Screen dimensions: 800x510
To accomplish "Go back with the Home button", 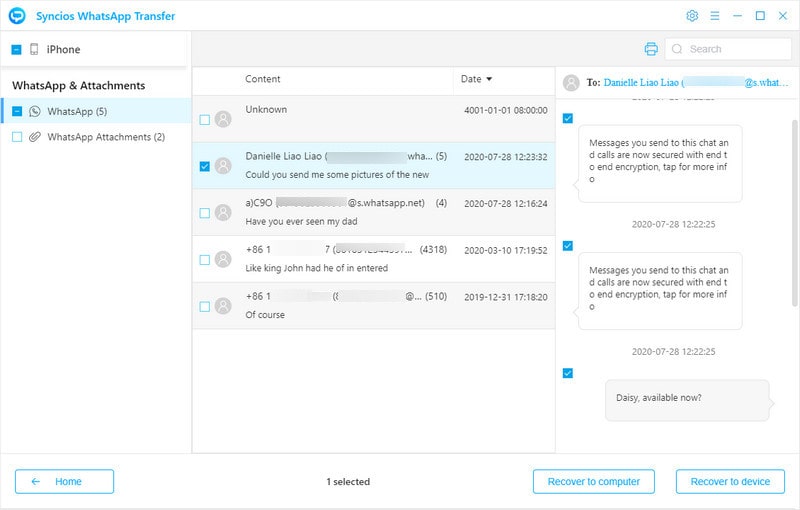I will (x=64, y=481).
